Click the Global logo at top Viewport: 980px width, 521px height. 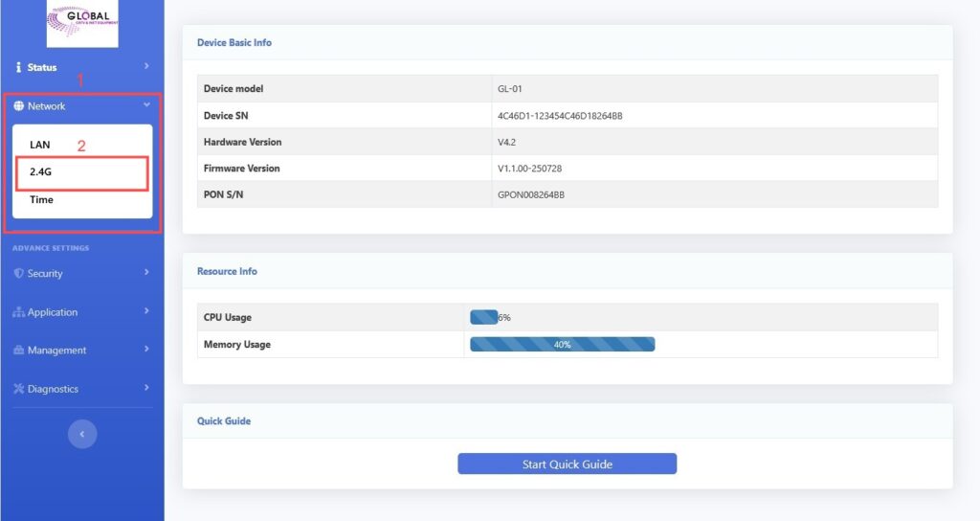click(82, 24)
